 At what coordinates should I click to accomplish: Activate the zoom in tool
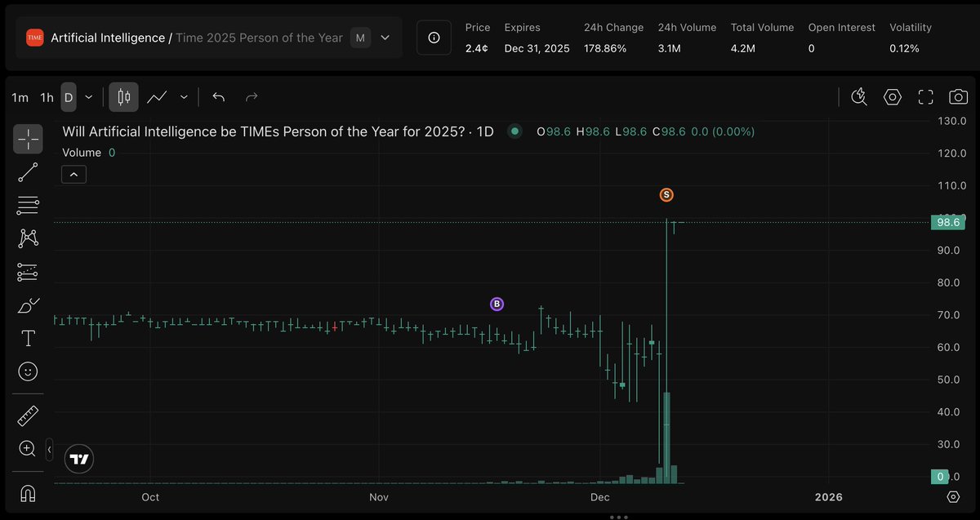(x=28, y=448)
